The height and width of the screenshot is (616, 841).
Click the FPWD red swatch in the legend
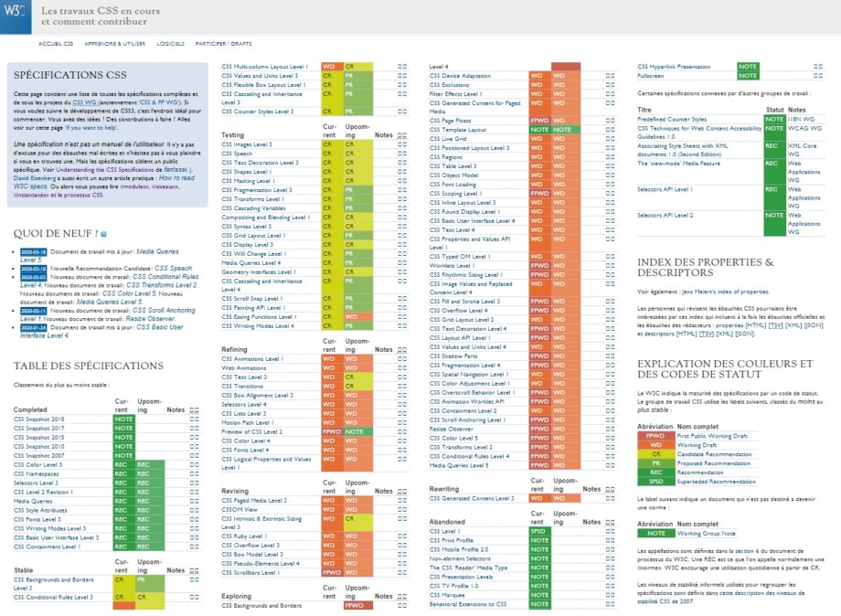click(x=655, y=436)
